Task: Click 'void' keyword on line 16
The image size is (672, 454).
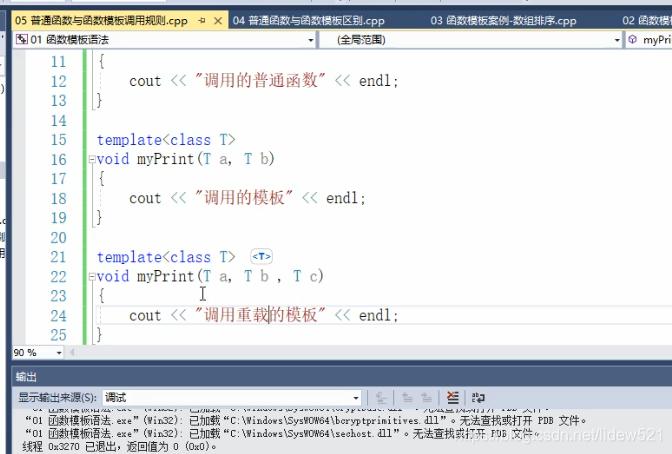Action: [113, 159]
